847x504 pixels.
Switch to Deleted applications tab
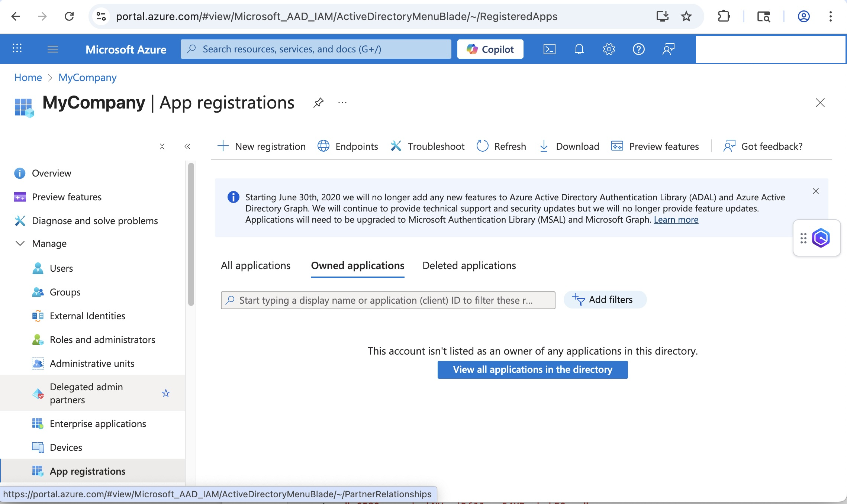point(469,265)
